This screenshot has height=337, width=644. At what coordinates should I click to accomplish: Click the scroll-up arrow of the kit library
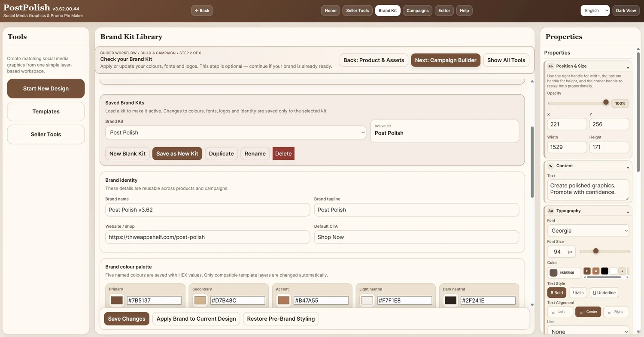[532, 81]
